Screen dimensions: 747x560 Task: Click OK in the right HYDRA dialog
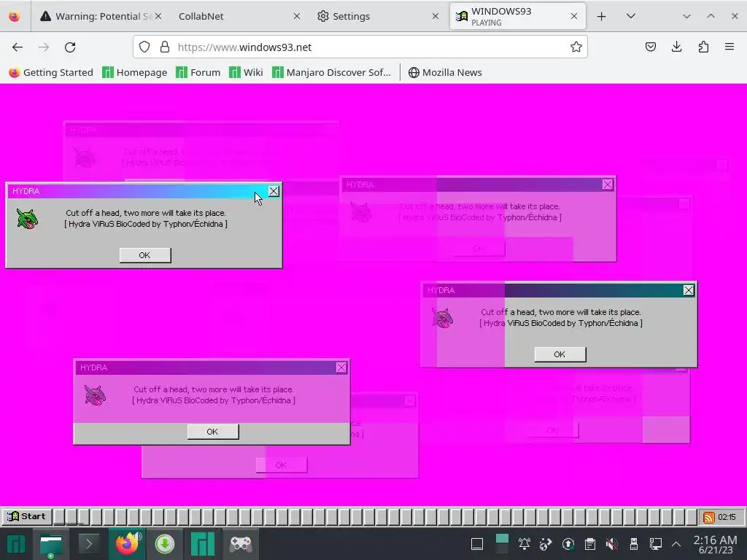tap(560, 354)
